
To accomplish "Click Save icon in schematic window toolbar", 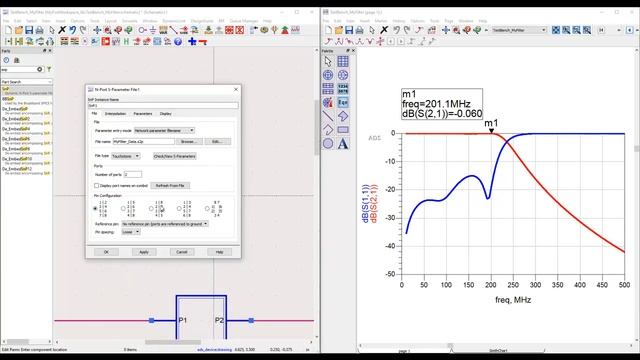I will (29, 30).
